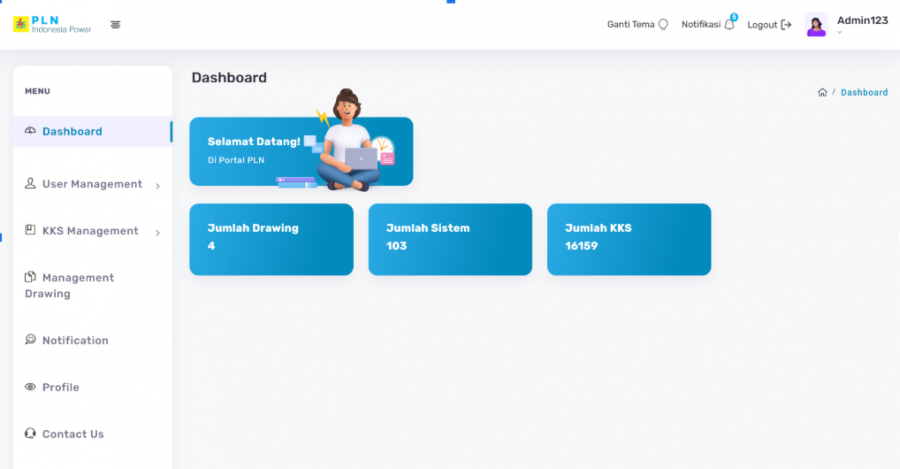The width and height of the screenshot is (900, 469).
Task: Open Management Drawing menu item
Action: coord(92,285)
